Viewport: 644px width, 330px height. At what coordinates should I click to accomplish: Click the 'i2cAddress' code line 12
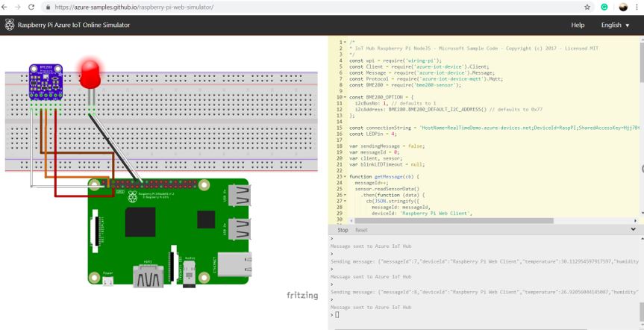click(448, 109)
